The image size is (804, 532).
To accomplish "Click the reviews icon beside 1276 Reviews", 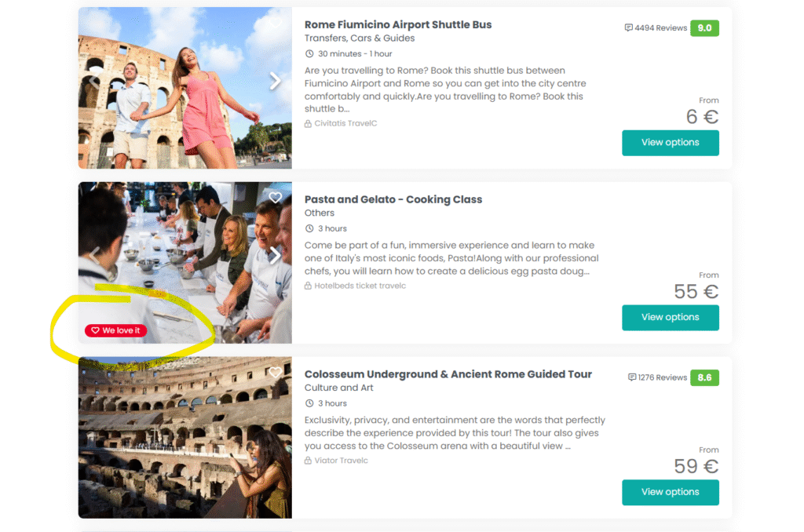I will pos(632,377).
